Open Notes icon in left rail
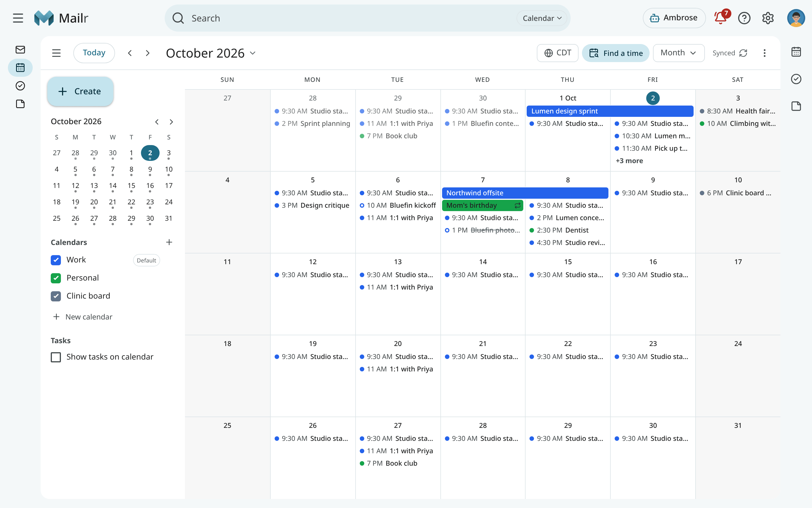 coord(20,104)
